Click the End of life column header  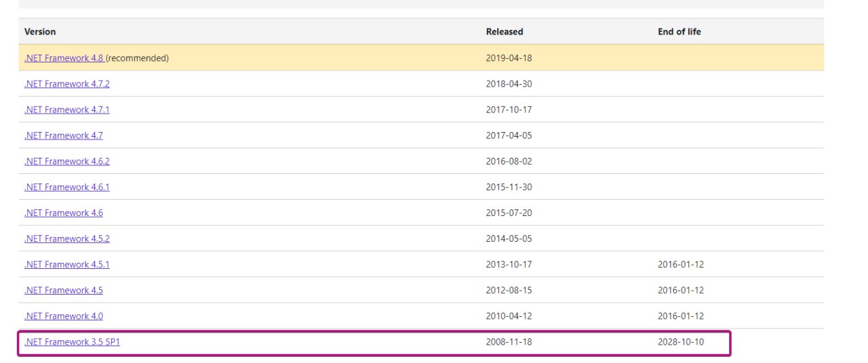(679, 32)
